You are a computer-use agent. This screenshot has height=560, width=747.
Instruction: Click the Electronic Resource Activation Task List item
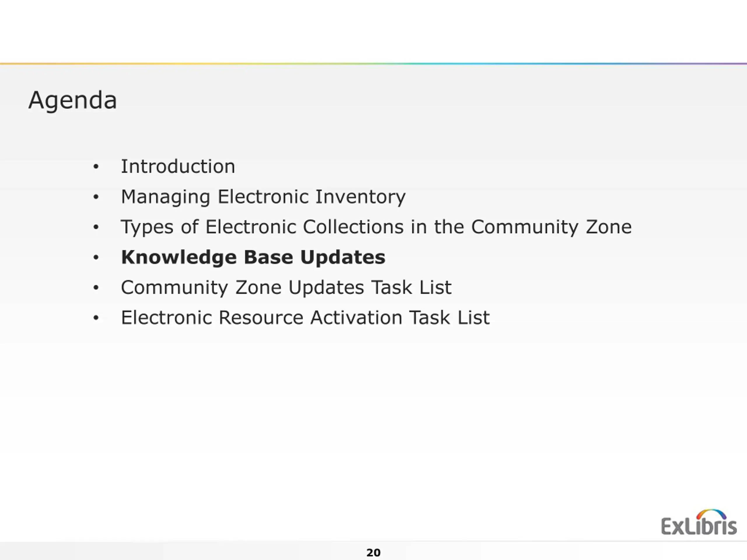tap(305, 318)
